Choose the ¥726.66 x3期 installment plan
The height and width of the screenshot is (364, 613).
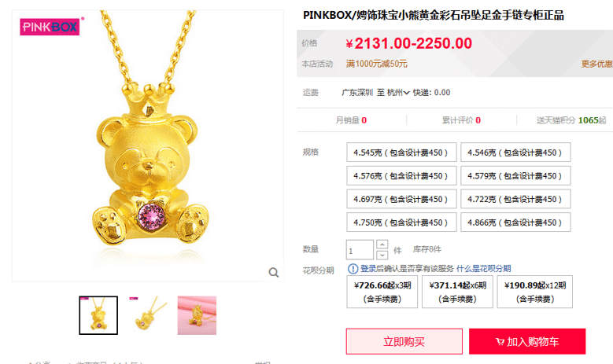[382, 292]
